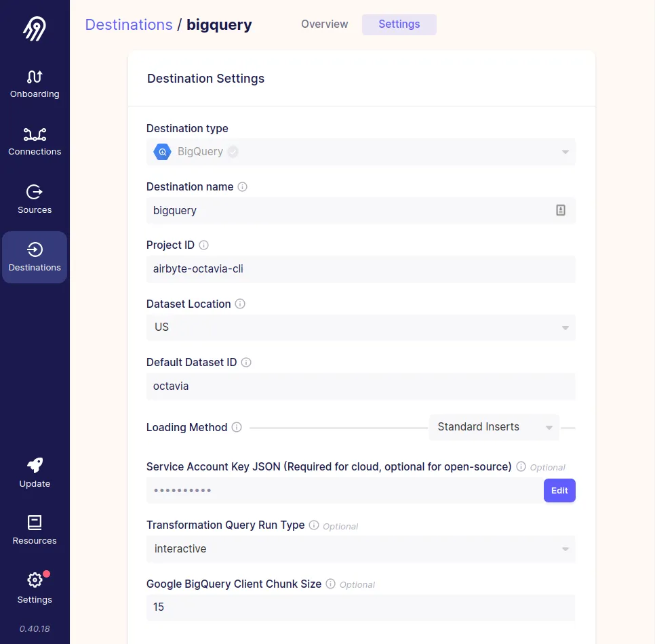The width and height of the screenshot is (655, 644).
Task: Click the contact icon in Destination name field
Action: (561, 210)
